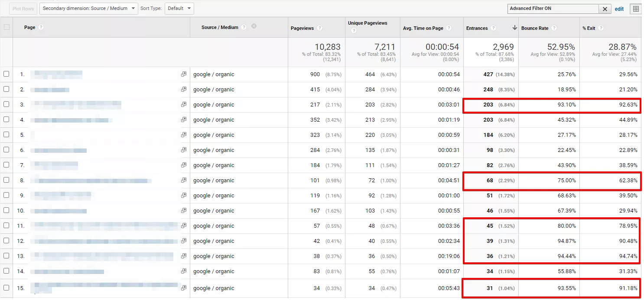Click the 94.74% exit value
The width and height of the screenshot is (644, 300).
click(x=628, y=256)
